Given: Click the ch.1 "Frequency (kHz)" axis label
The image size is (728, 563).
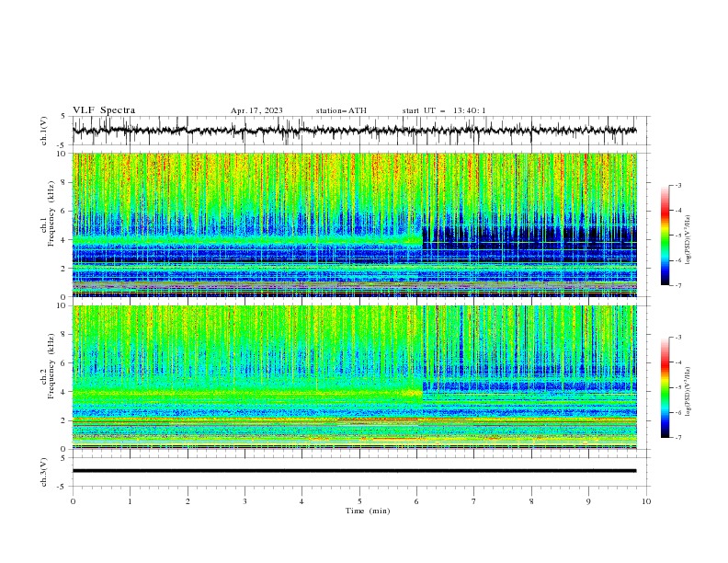Looking at the screenshot, I should [51, 214].
